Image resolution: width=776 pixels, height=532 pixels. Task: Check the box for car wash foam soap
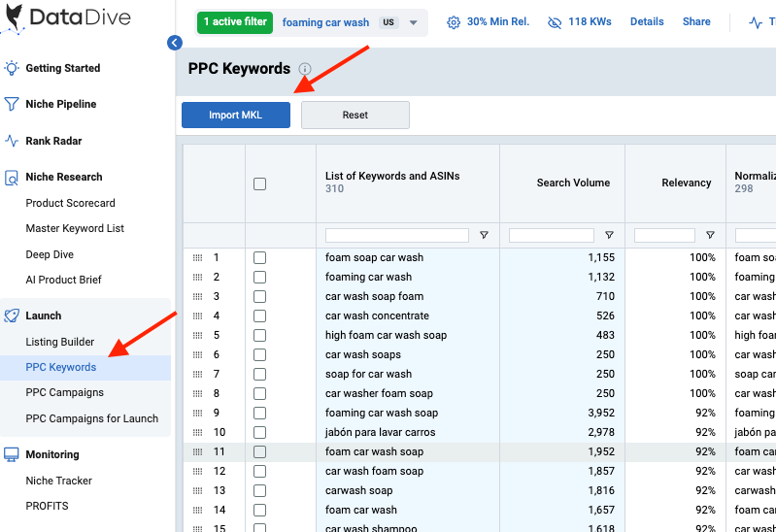pyautogui.click(x=260, y=471)
